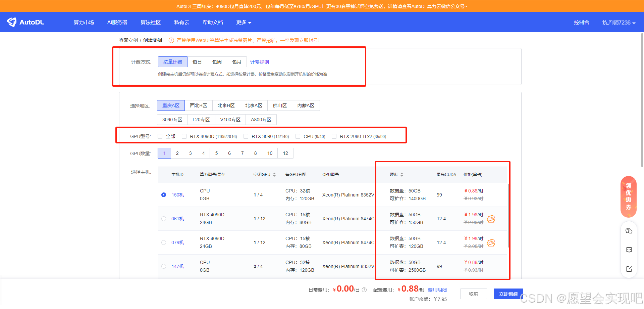The height and width of the screenshot is (309, 644).
Task: Select 包周 billing mode
Action: tap(217, 62)
